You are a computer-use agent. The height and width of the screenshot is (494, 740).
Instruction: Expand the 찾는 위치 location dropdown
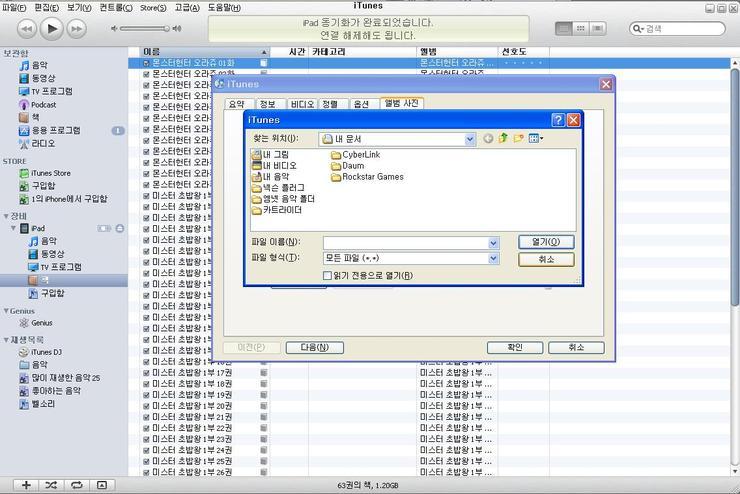[x=470, y=139]
